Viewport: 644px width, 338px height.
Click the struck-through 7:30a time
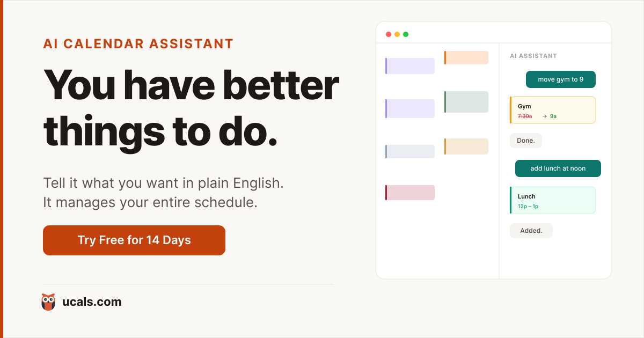click(x=525, y=116)
